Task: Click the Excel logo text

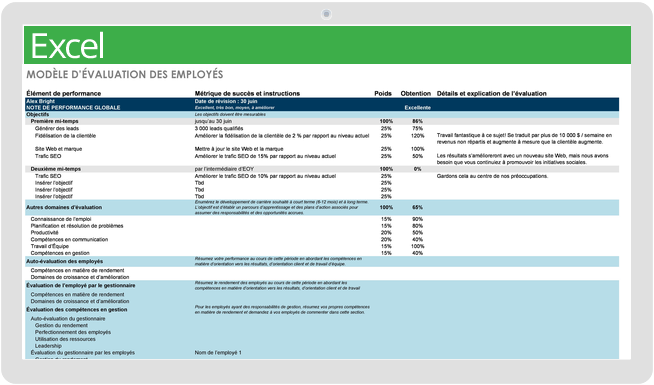Action: pos(67,46)
